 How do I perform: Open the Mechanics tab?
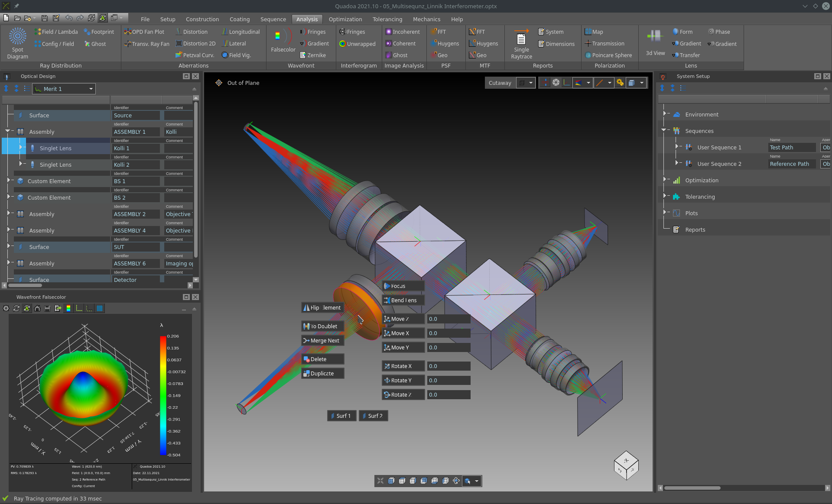[x=426, y=19]
